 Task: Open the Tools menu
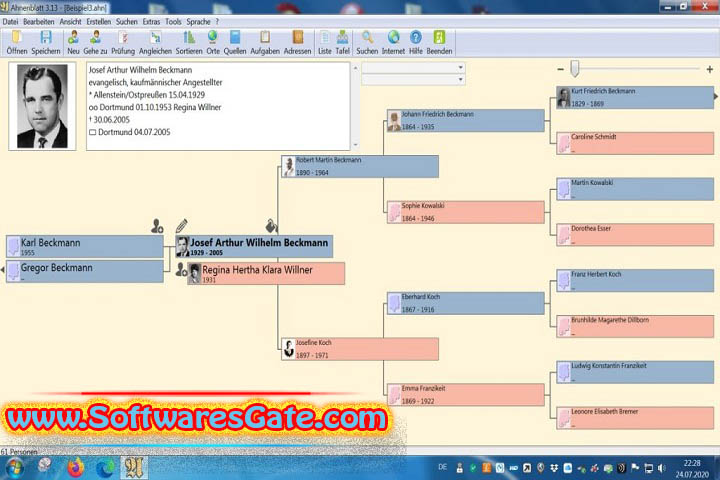pos(173,22)
